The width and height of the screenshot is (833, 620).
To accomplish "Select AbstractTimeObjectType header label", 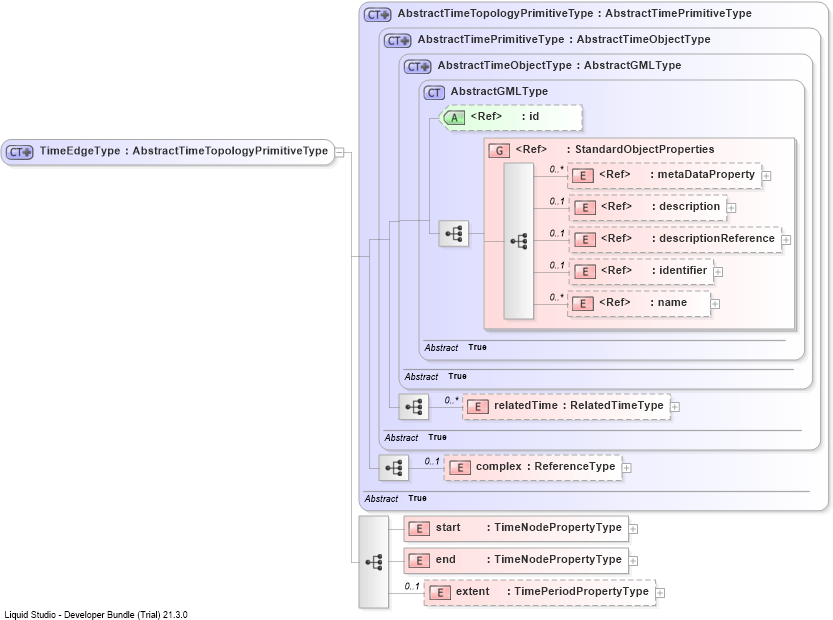I will click(559, 65).
